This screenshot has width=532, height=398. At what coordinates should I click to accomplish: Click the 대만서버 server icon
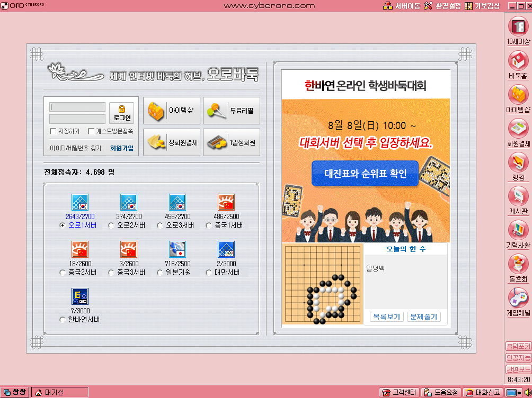226,249
